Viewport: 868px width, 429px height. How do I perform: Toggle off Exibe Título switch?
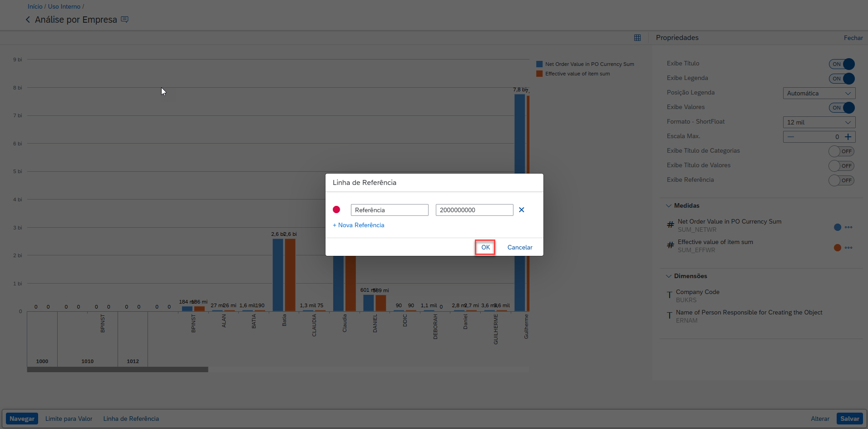[x=842, y=64]
